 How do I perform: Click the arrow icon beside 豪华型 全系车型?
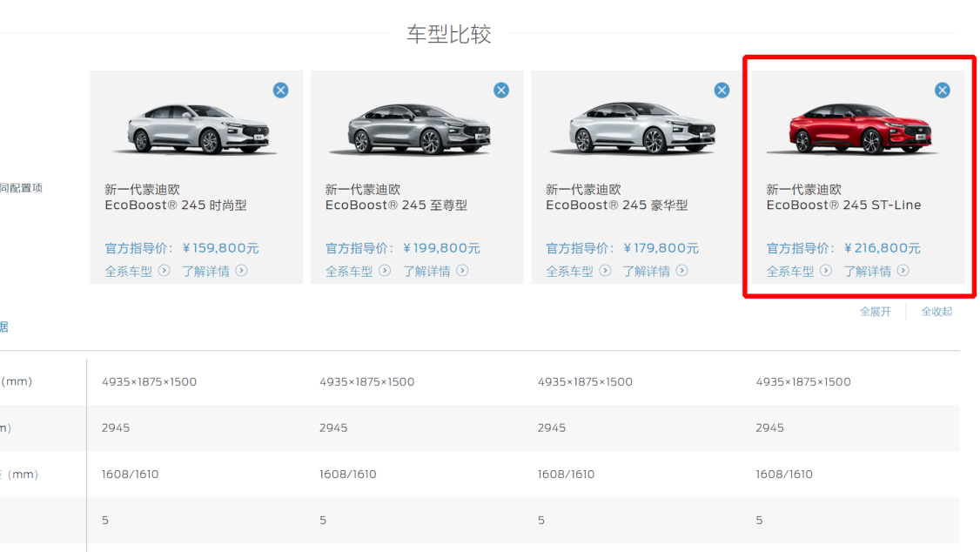(605, 271)
